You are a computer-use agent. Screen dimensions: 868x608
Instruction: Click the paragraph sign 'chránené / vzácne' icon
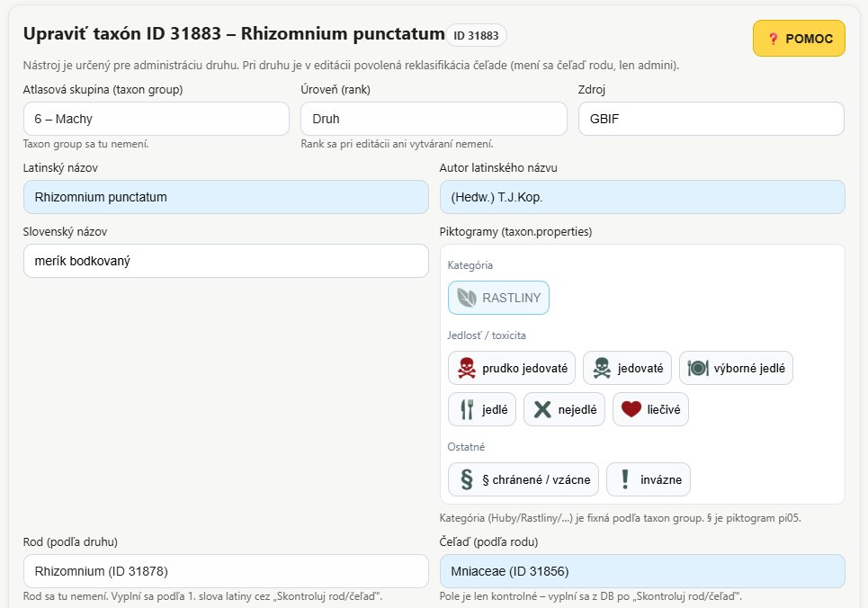tap(467, 479)
